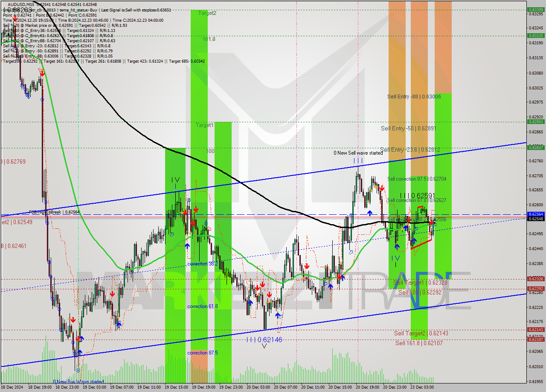Screen dimensions: 546x392
Task: Click the 0.62705 price scale value
Action: (535, 176)
